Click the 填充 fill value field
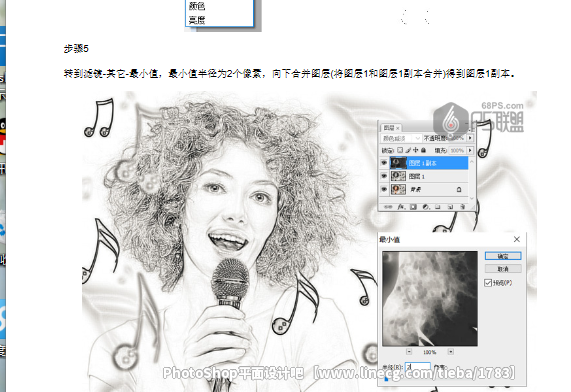Screen dimensions: 571x392 click(x=457, y=150)
